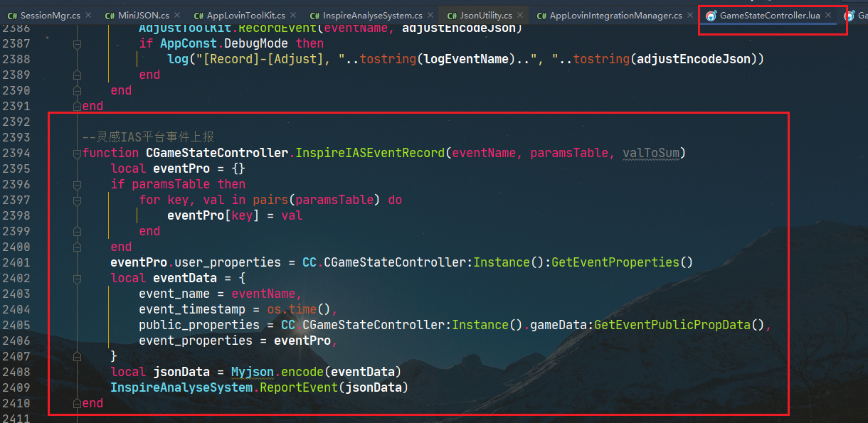
Task: Click the paramsTable parameter in function signature
Action: pos(569,153)
